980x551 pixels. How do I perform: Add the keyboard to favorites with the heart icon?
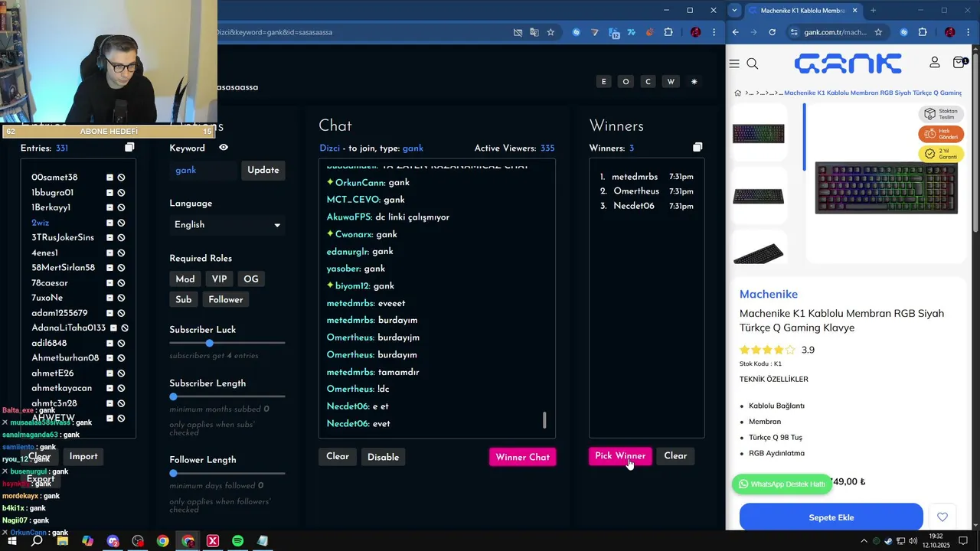coord(942,517)
